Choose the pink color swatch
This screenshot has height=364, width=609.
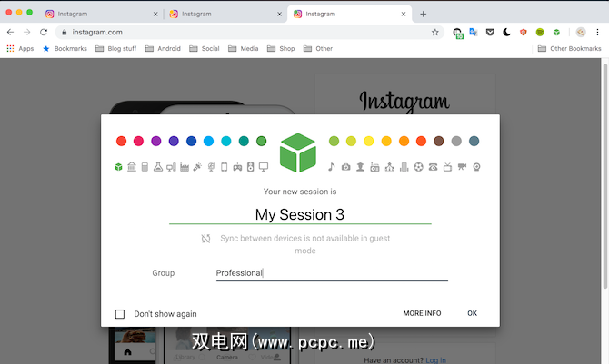pyautogui.click(x=139, y=141)
